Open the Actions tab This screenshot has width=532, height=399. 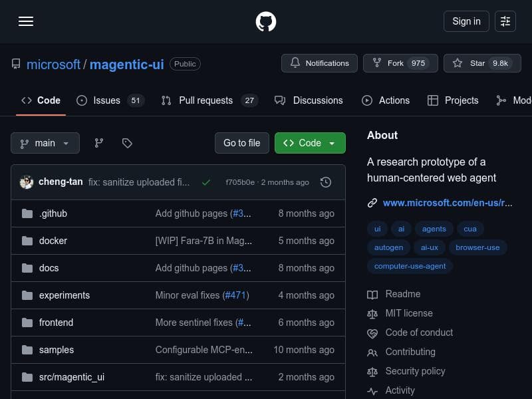tap(386, 100)
